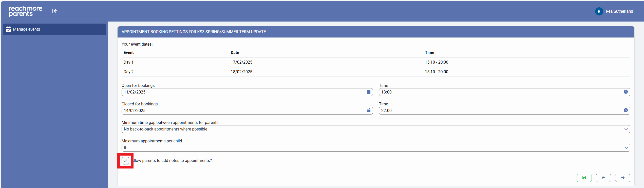Open the Rea Sutherland account menu
644x188 pixels.
pos(619,11)
